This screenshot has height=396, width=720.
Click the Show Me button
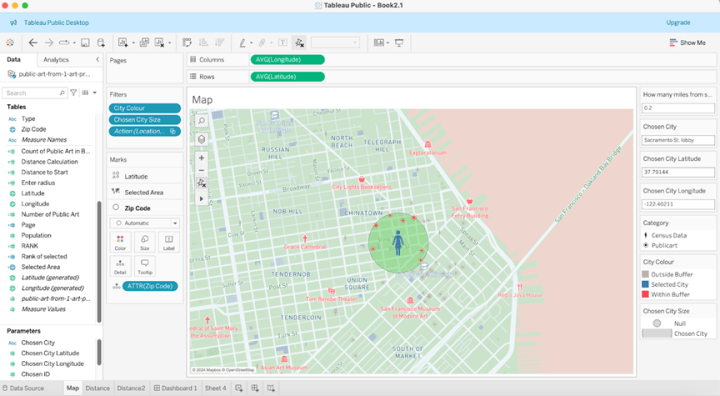pyautogui.click(x=687, y=43)
